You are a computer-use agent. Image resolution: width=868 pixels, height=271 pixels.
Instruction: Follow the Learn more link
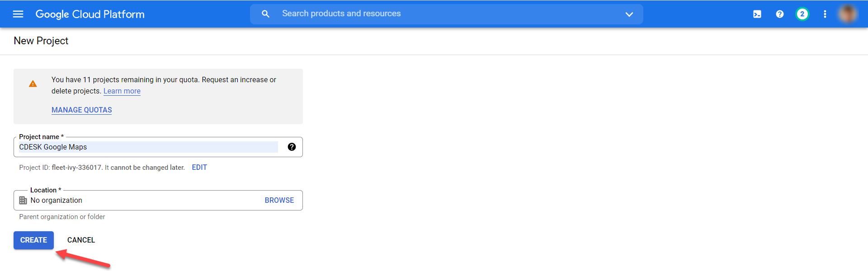tap(122, 91)
